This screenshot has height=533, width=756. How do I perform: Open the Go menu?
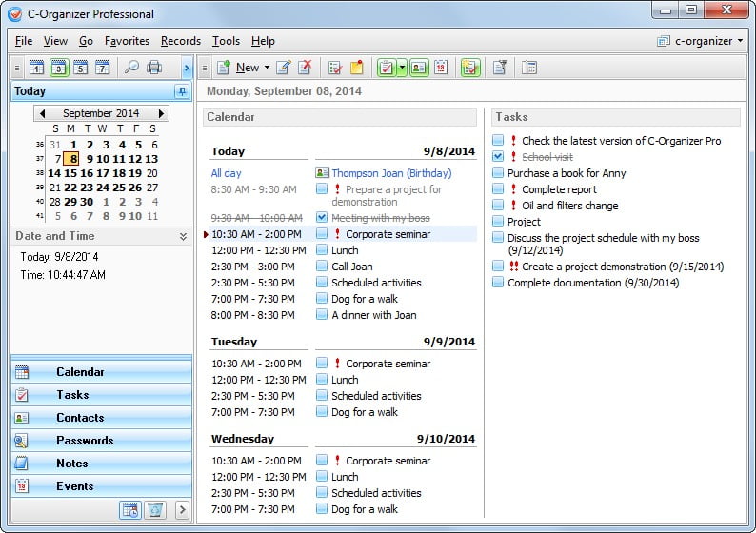pyautogui.click(x=86, y=41)
